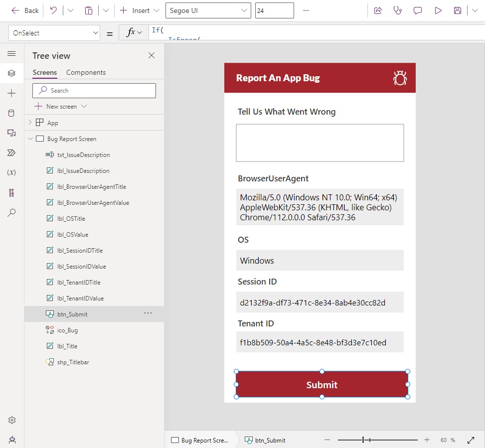The image size is (485, 448).
Task: Click the Tree view Search field
Action: 94,91
